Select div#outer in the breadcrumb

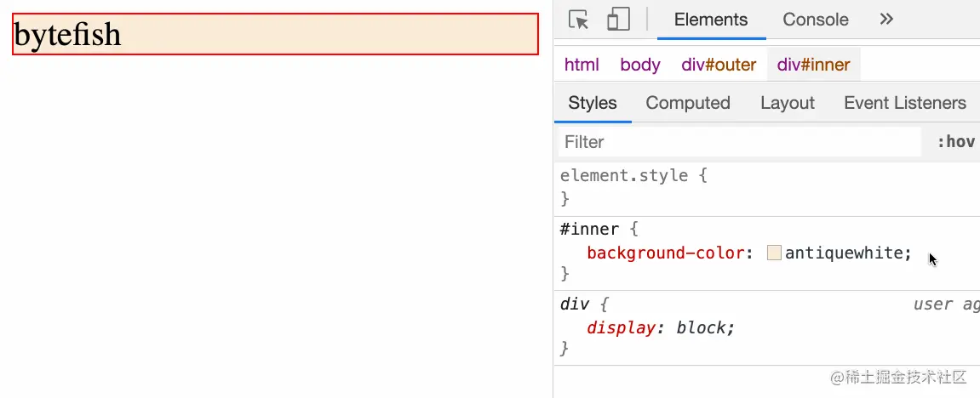[x=719, y=65]
